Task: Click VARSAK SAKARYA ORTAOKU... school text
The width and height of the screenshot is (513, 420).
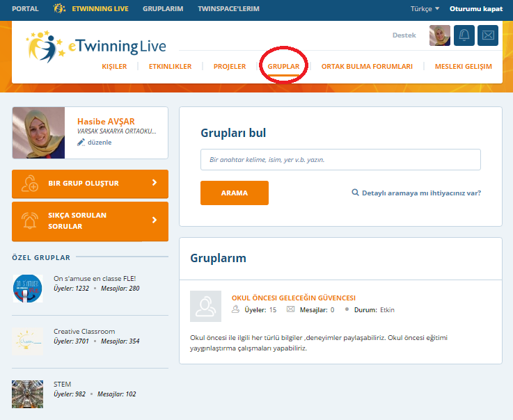Action: click(x=117, y=131)
